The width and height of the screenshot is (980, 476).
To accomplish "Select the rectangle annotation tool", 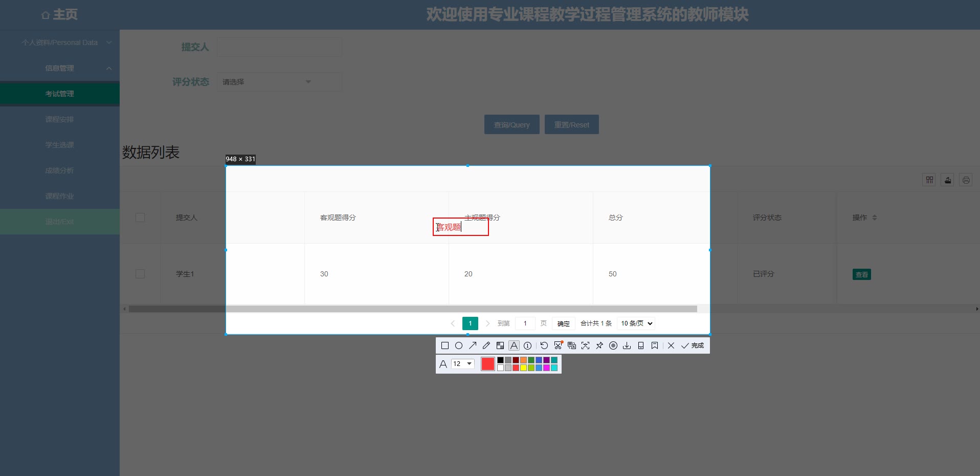I will (445, 345).
